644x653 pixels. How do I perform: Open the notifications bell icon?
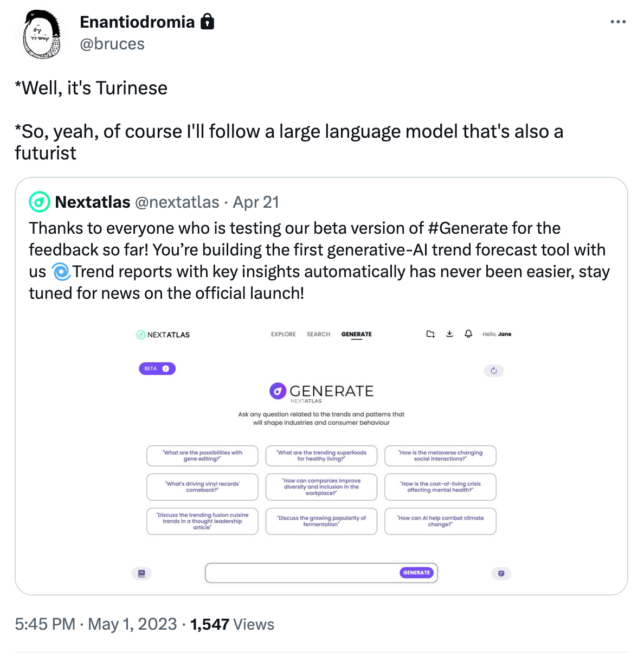pyautogui.click(x=468, y=334)
